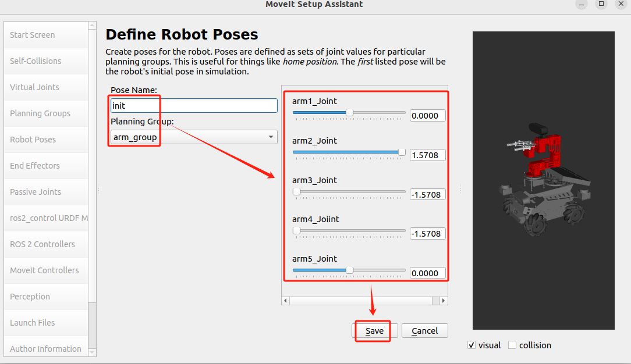
Task: Cancel the pose editing
Action: pos(424,331)
